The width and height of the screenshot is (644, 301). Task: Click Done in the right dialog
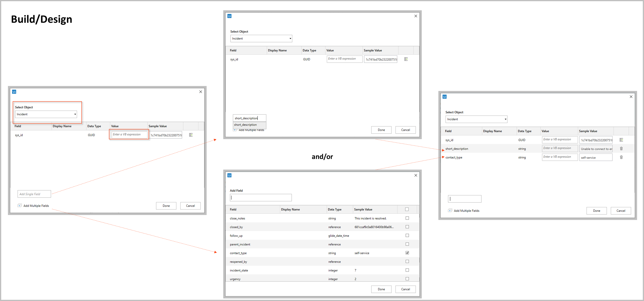point(597,211)
